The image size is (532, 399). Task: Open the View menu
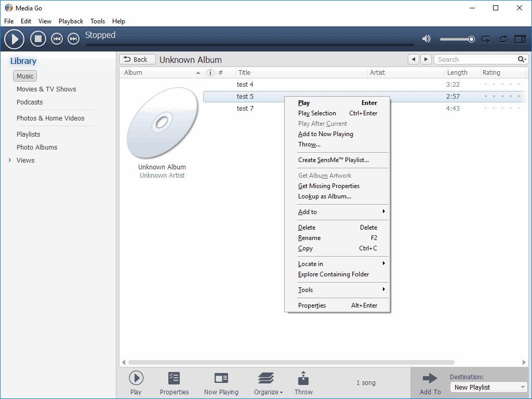[45, 21]
